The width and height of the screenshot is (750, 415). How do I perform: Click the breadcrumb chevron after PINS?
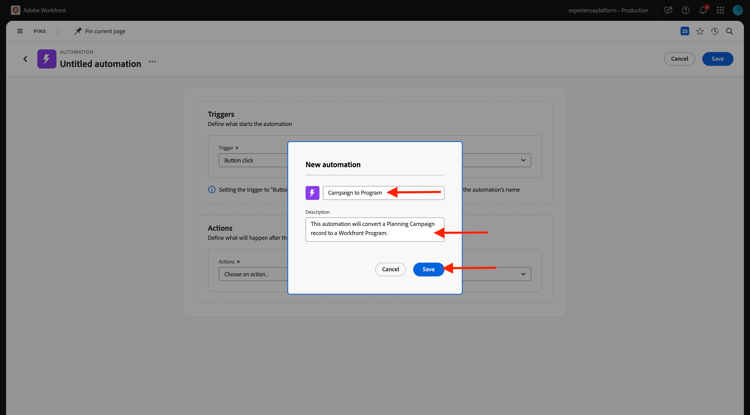point(58,31)
